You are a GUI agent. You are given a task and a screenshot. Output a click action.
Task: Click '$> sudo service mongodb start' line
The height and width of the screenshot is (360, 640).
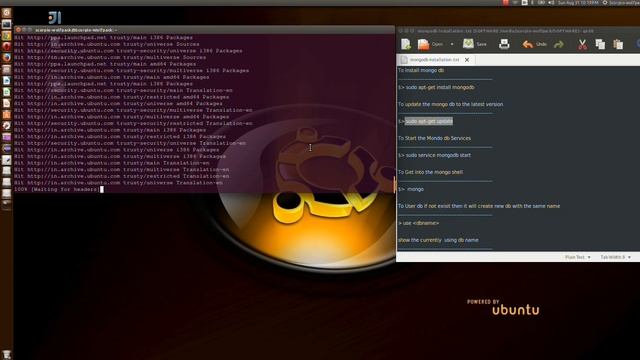tap(434, 155)
